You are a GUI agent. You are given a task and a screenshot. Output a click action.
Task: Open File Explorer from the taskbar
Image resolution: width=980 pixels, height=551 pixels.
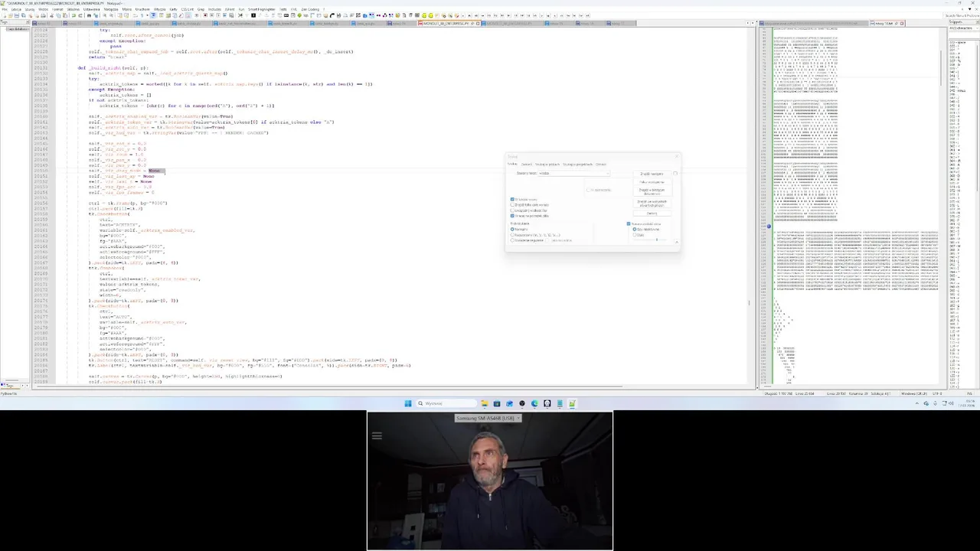[485, 403]
